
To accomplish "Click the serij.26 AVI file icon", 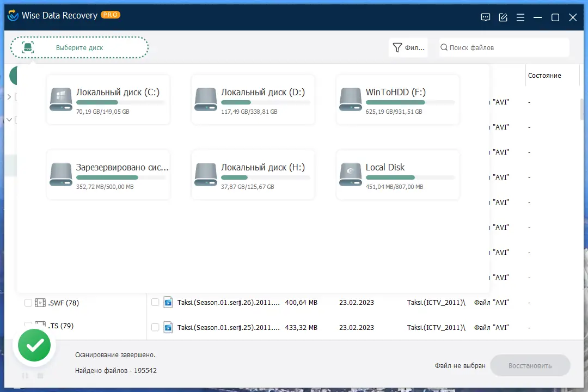I will point(168,302).
